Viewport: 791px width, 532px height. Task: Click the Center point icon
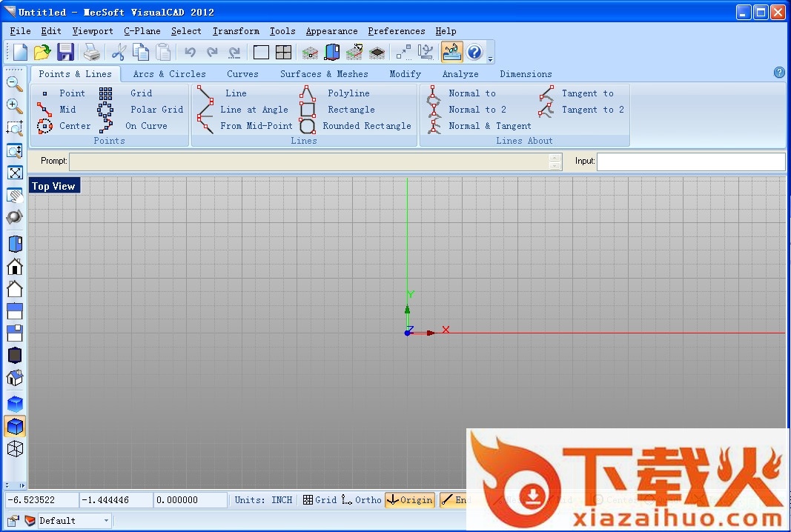[44, 125]
